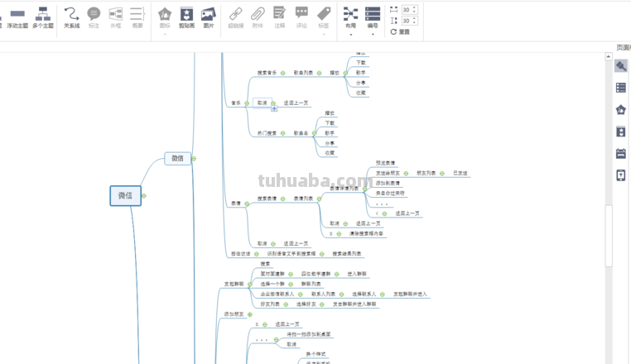Select the 已发送 topic
Viewport: 631px width, 364px height.
click(x=460, y=173)
